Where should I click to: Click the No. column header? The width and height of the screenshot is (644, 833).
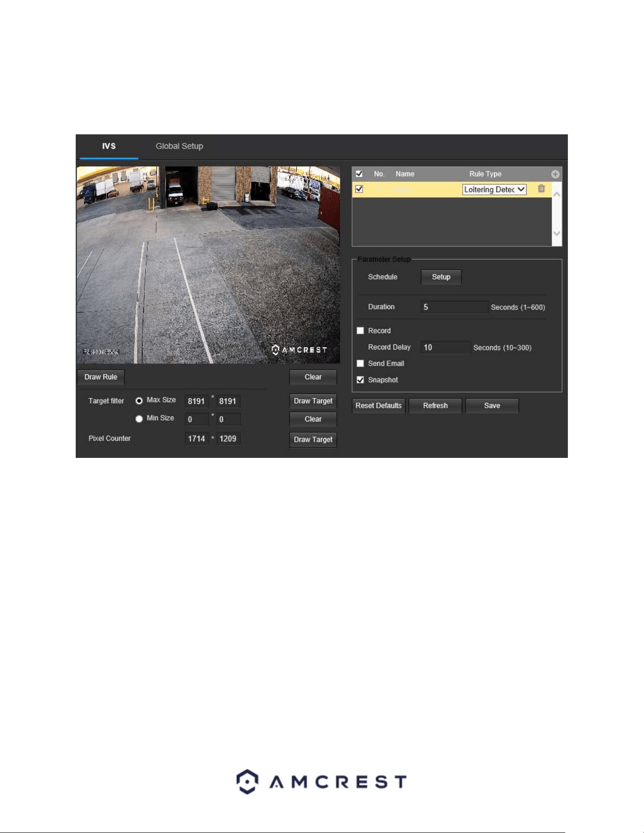click(x=379, y=174)
